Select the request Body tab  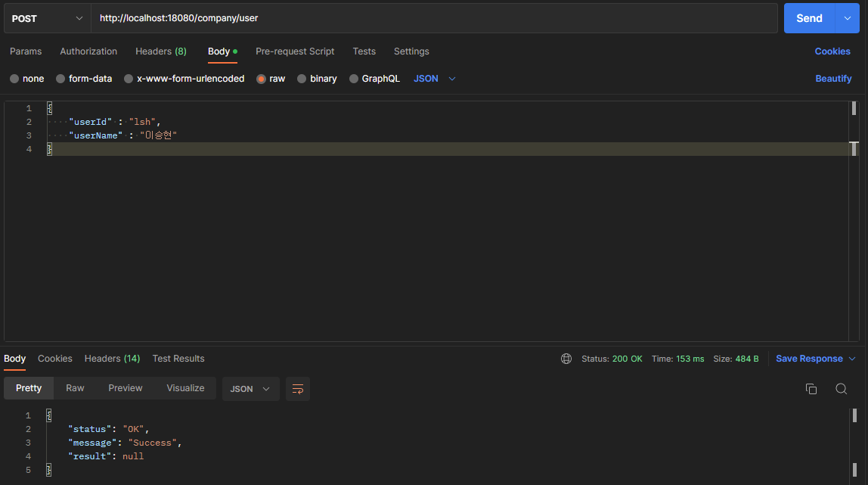pos(222,51)
